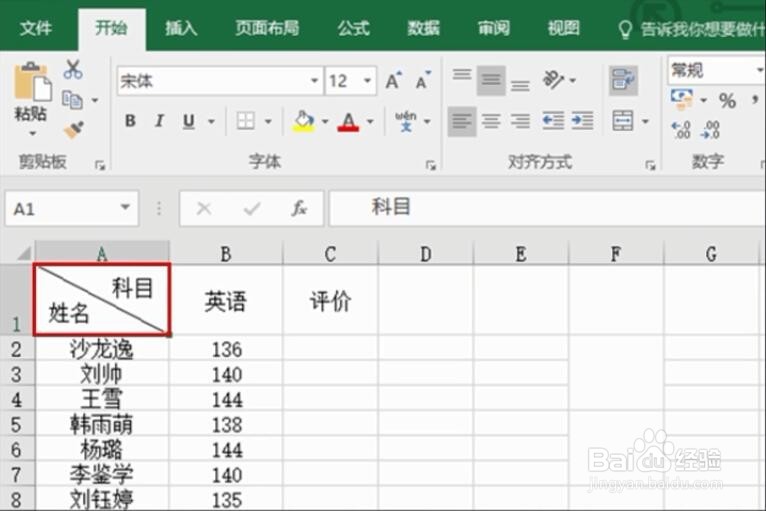Open the 常规 number format dropdown

(x=760, y=70)
